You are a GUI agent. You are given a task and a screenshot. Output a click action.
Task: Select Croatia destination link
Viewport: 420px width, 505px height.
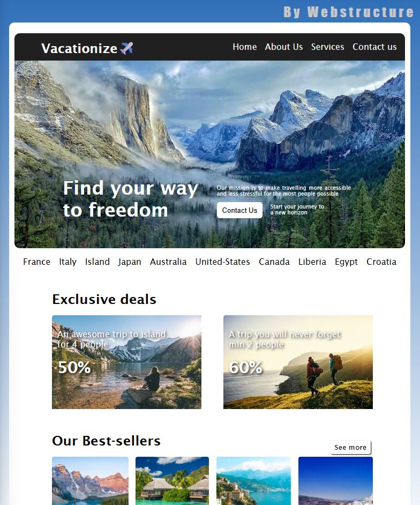[381, 262]
